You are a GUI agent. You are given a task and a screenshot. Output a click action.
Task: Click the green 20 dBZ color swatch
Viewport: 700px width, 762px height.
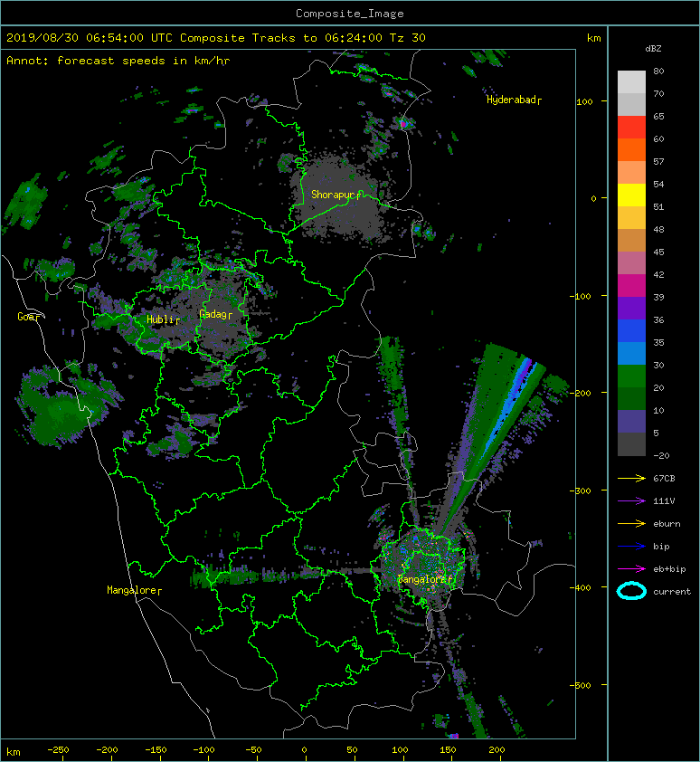(x=631, y=376)
